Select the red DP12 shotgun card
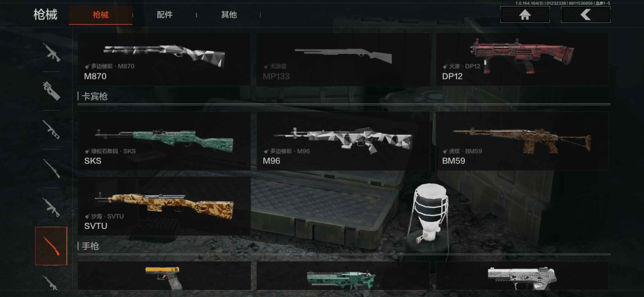Image resolution: width=644 pixels, height=297 pixels. click(x=522, y=59)
